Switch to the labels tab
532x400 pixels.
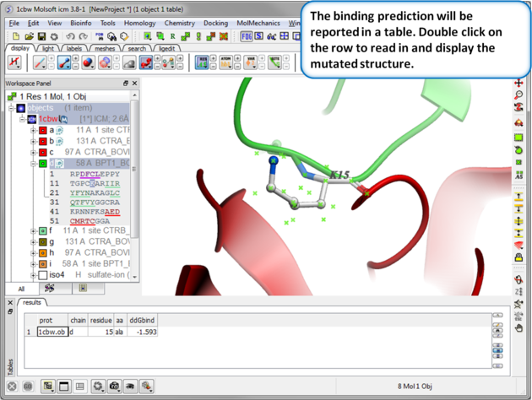[74, 49]
